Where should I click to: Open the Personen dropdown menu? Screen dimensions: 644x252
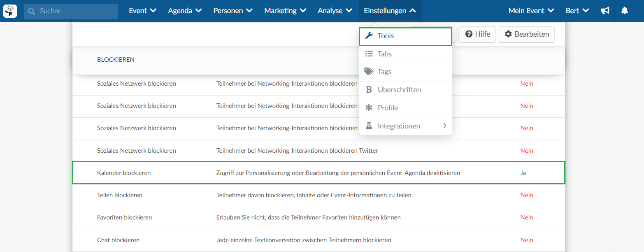(233, 11)
